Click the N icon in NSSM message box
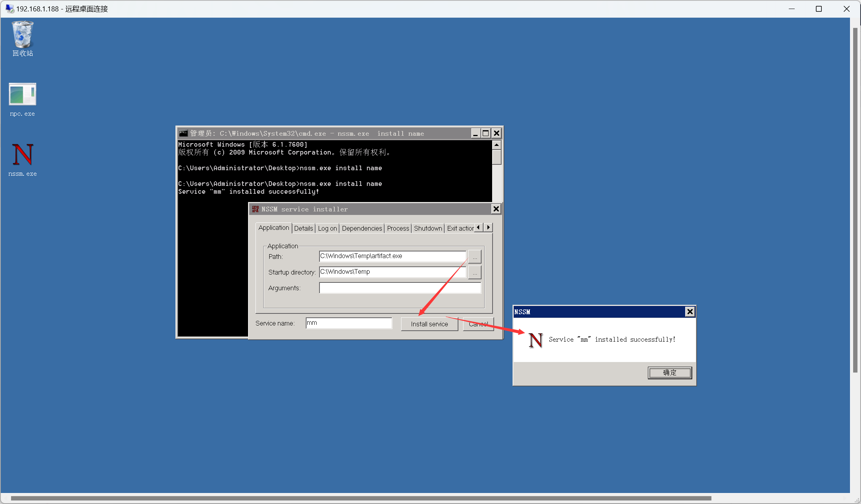This screenshot has height=504, width=861. (x=535, y=340)
